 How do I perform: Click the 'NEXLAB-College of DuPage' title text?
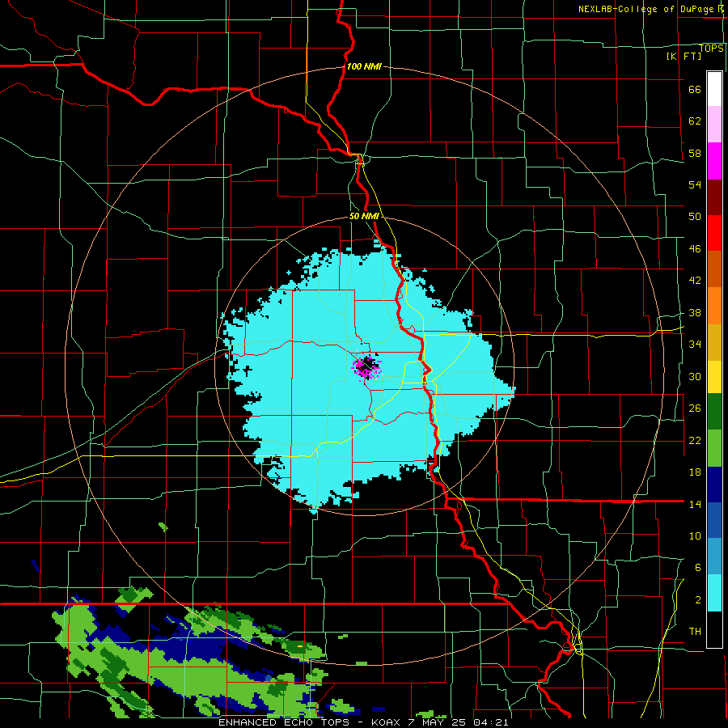(x=647, y=9)
